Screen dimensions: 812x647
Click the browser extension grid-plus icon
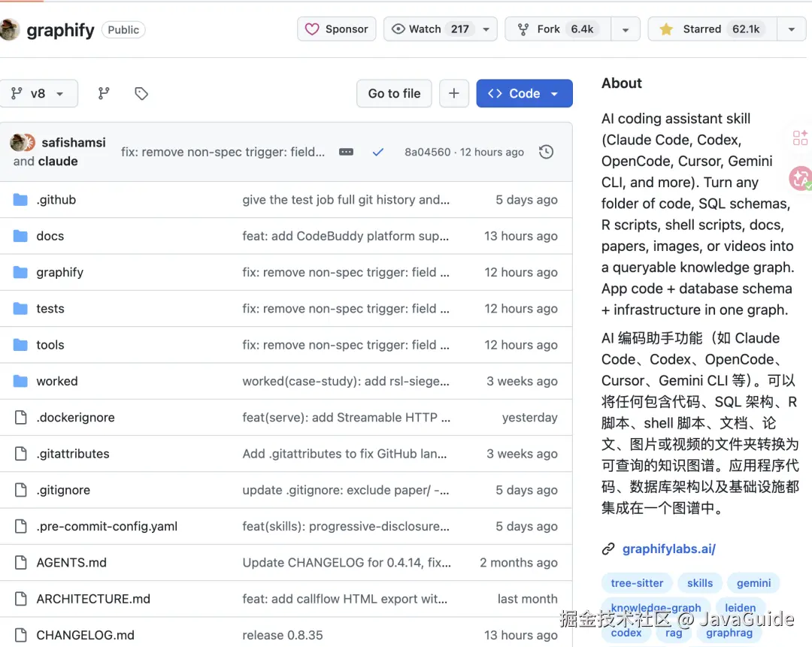click(800, 138)
